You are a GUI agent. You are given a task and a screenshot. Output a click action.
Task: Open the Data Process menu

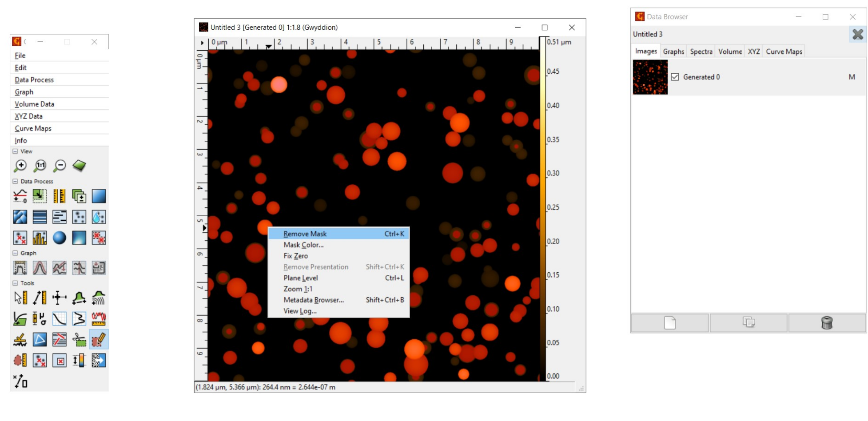[34, 80]
